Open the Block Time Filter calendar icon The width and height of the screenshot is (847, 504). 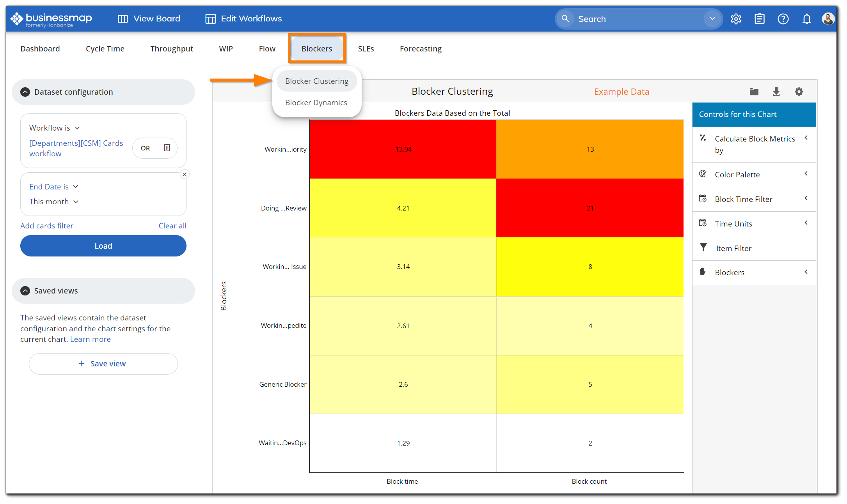[x=703, y=198]
